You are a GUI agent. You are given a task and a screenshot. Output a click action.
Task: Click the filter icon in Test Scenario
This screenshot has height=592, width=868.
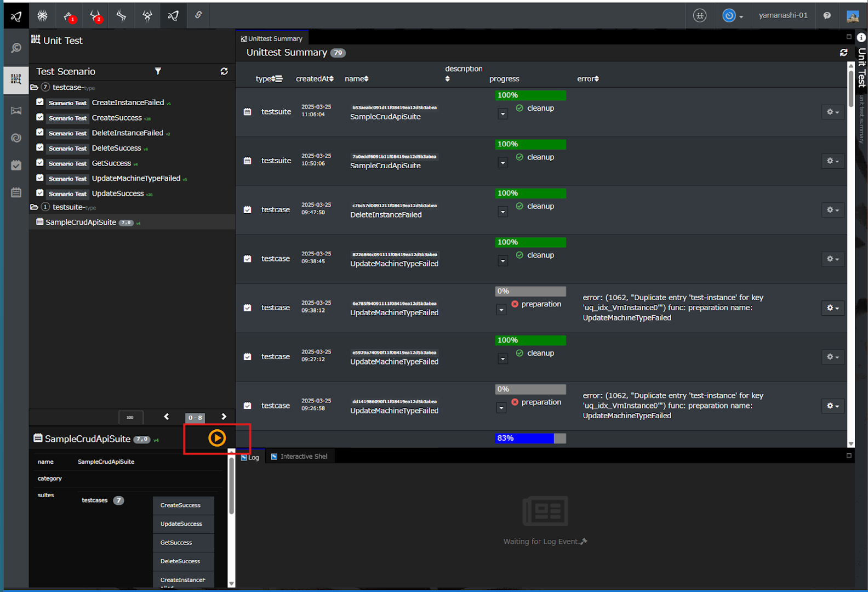point(158,71)
